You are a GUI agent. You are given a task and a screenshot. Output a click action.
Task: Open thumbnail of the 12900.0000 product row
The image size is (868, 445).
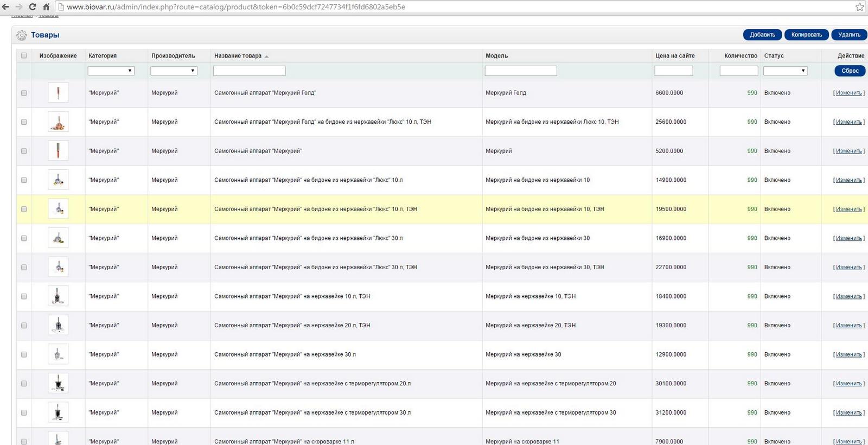pyautogui.click(x=58, y=354)
